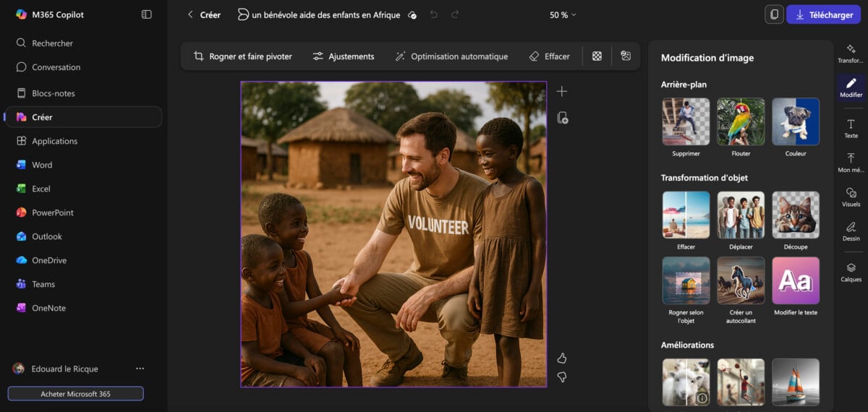Click the Télécharger button

coord(823,14)
